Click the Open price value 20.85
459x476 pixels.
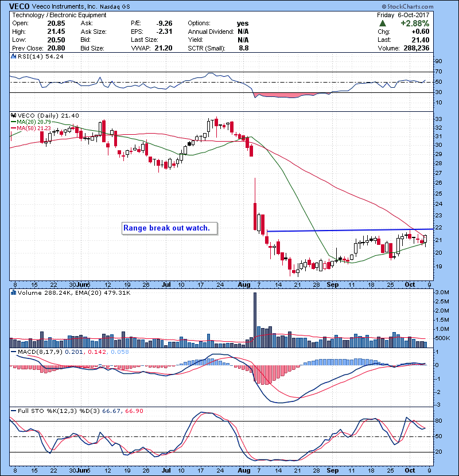pyautogui.click(x=56, y=24)
